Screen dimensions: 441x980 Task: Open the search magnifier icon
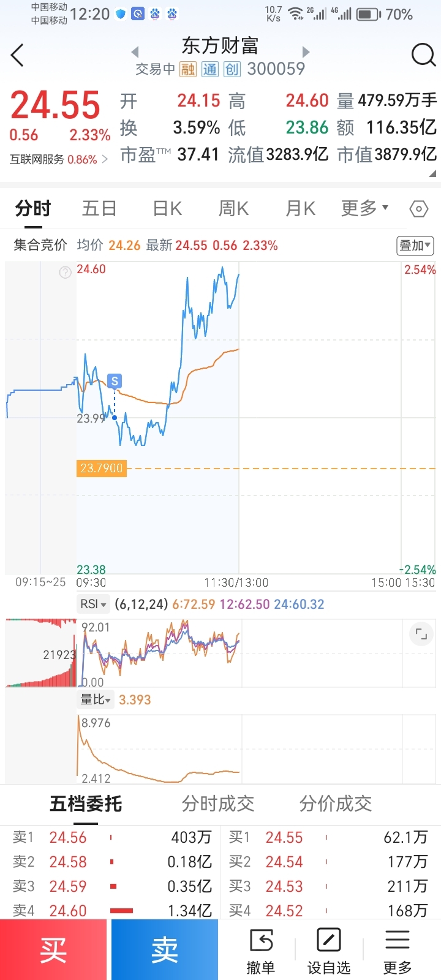(x=423, y=55)
